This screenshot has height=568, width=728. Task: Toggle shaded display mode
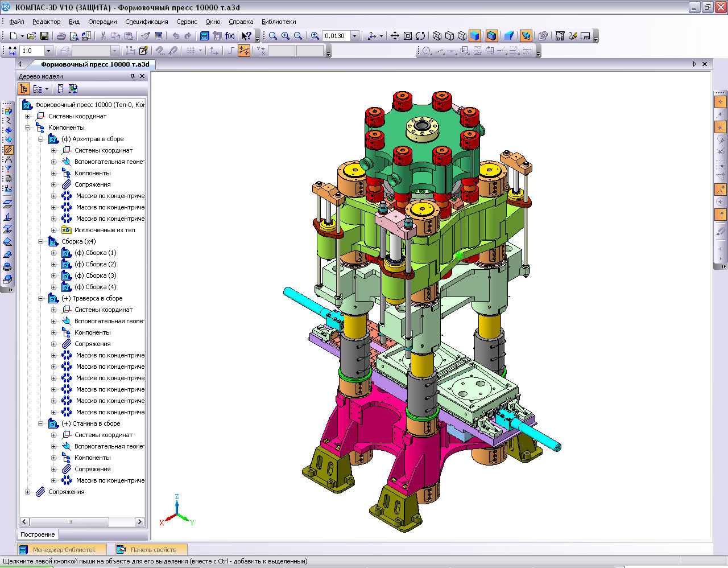tap(475, 36)
